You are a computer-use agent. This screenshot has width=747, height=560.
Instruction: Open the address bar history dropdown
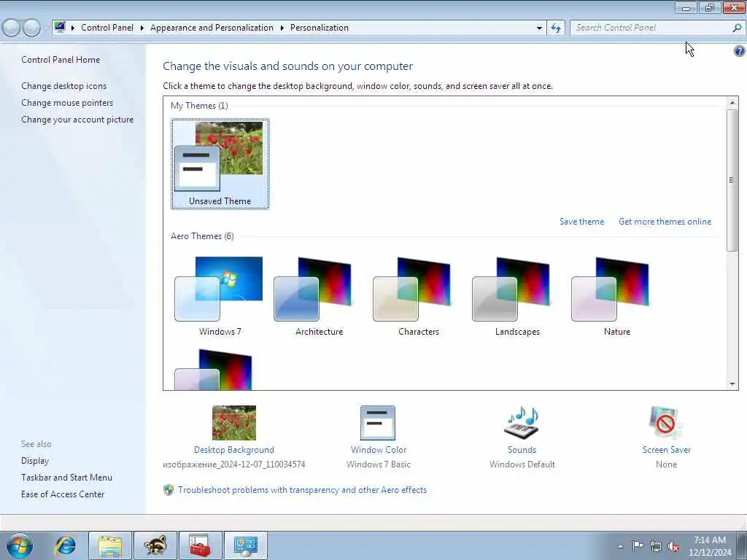(x=539, y=28)
